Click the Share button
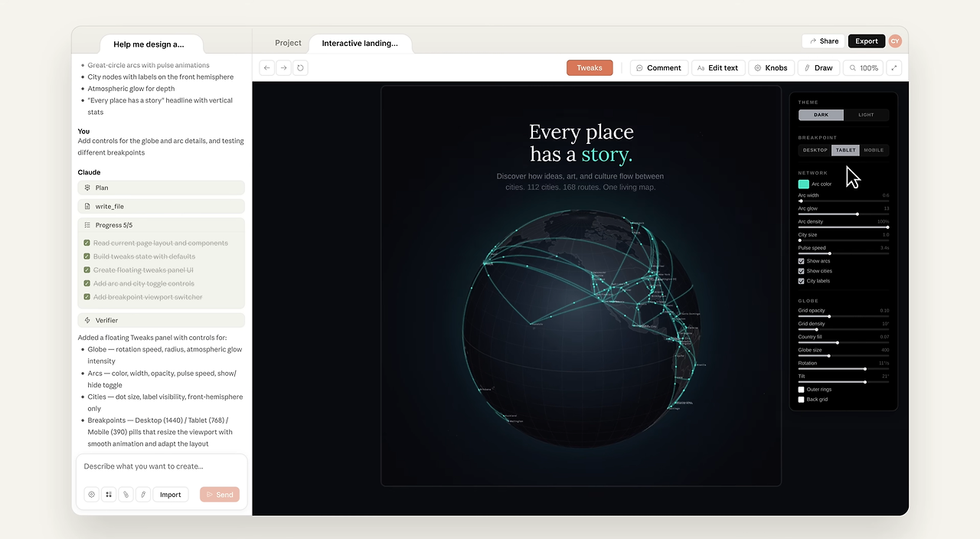Screen dimensions: 980x539 tap(824, 41)
